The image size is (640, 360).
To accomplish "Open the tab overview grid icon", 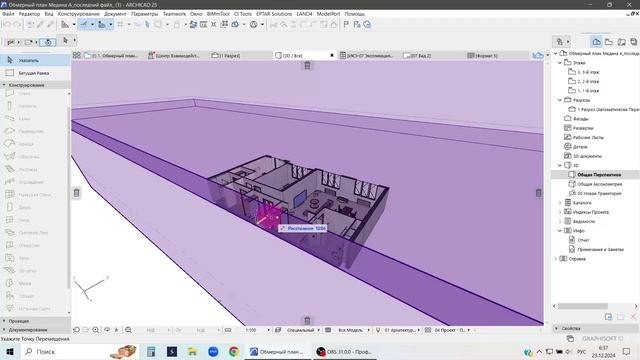I will pyautogui.click(x=76, y=55).
